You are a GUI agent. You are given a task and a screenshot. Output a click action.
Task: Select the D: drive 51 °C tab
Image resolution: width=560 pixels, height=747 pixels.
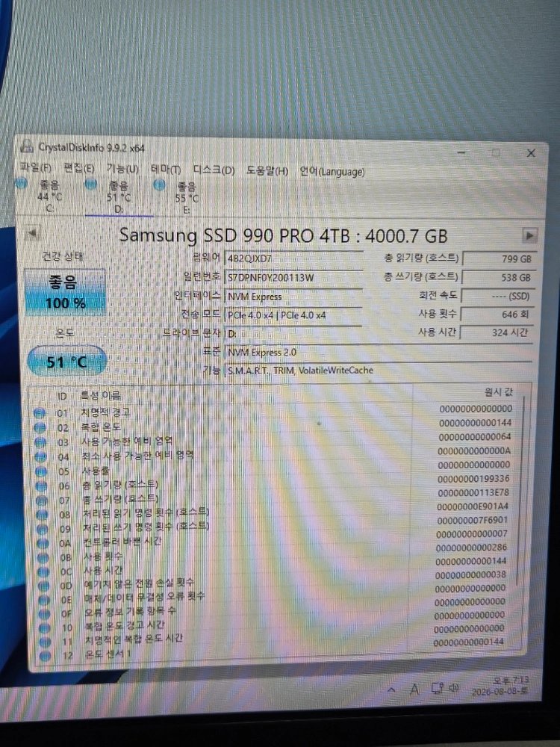(x=118, y=196)
